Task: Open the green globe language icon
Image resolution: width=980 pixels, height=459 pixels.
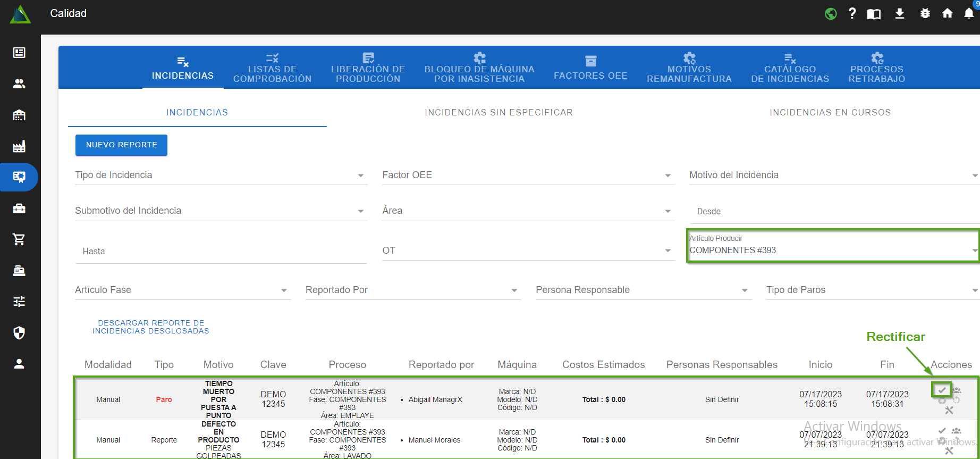Action: (x=831, y=14)
